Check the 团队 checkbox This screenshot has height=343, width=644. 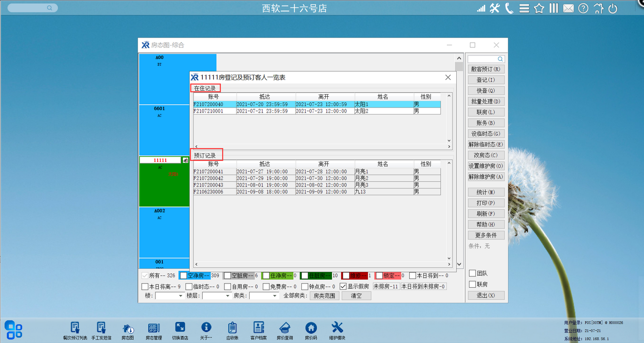[x=473, y=273]
